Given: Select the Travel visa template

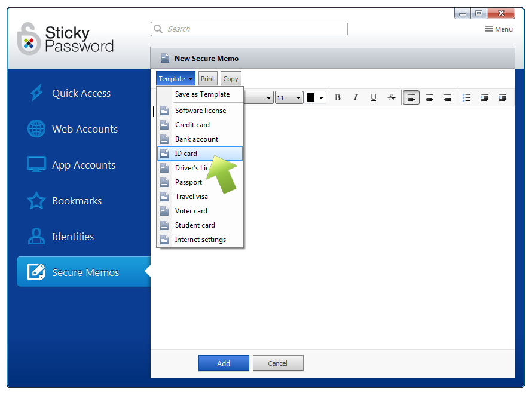Looking at the screenshot, I should (x=200, y=197).
